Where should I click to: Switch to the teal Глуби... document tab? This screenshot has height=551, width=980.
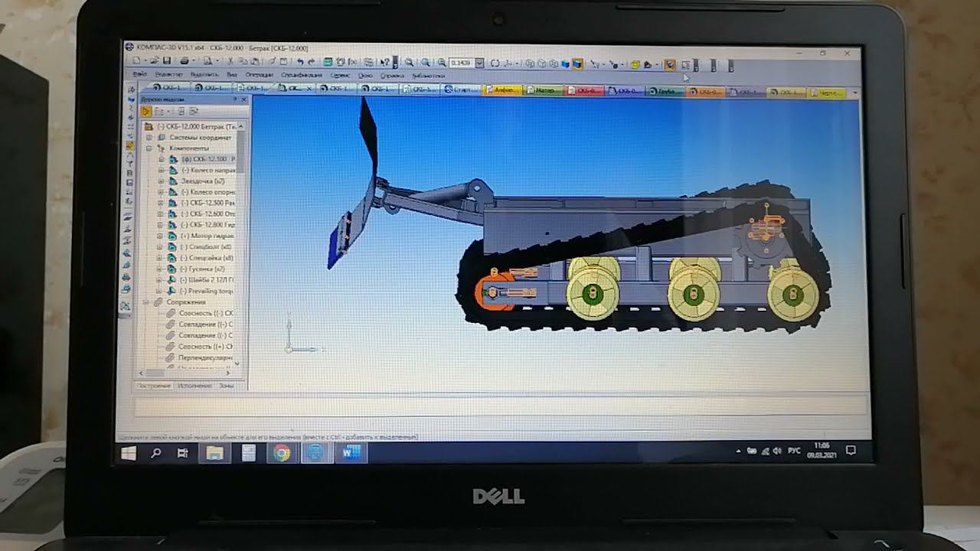pos(665,92)
